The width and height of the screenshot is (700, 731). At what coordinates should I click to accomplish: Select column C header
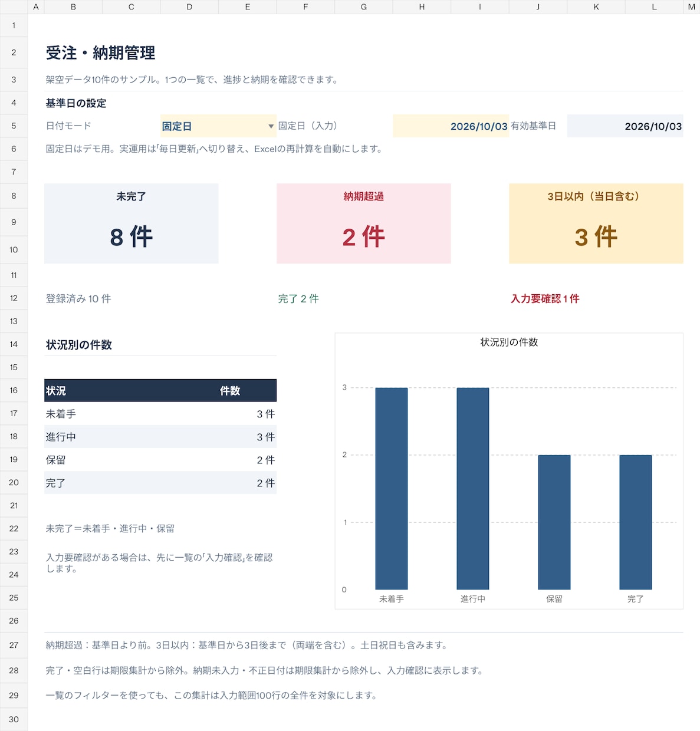(x=131, y=7)
